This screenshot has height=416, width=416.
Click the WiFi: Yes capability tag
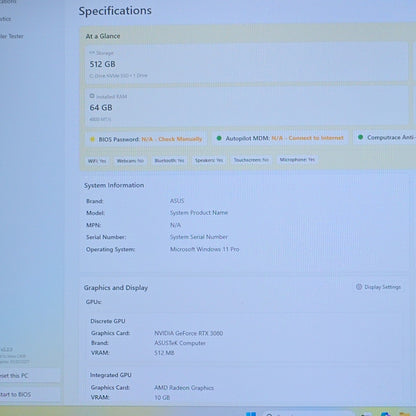pyautogui.click(x=97, y=161)
